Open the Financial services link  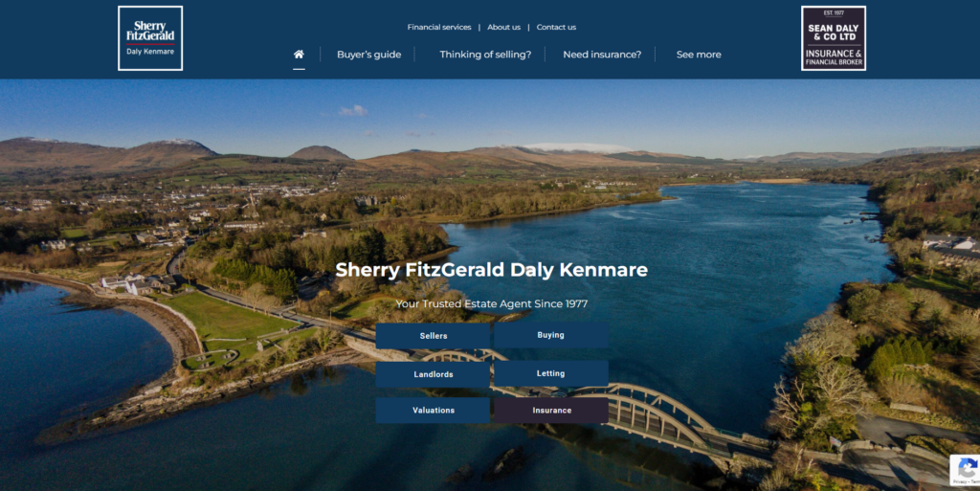pyautogui.click(x=439, y=28)
